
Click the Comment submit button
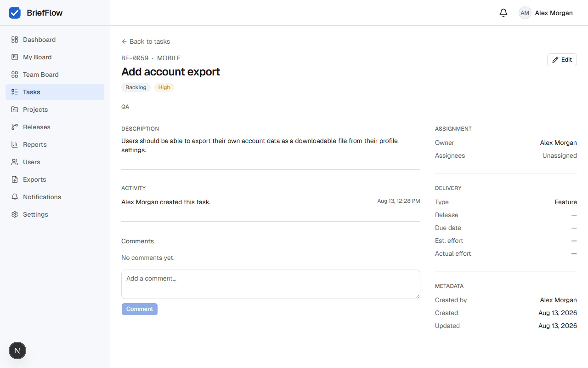pos(140,309)
